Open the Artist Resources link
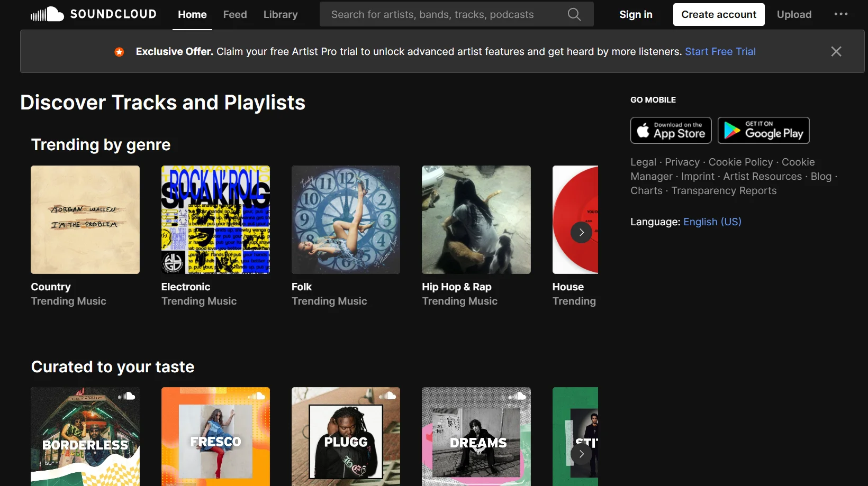This screenshot has height=486, width=868. 763,176
